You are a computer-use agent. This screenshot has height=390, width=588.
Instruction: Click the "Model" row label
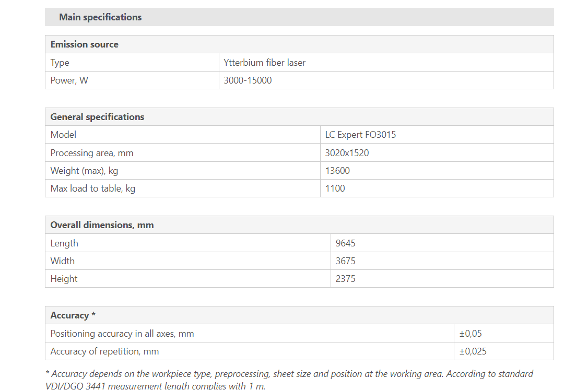(63, 135)
